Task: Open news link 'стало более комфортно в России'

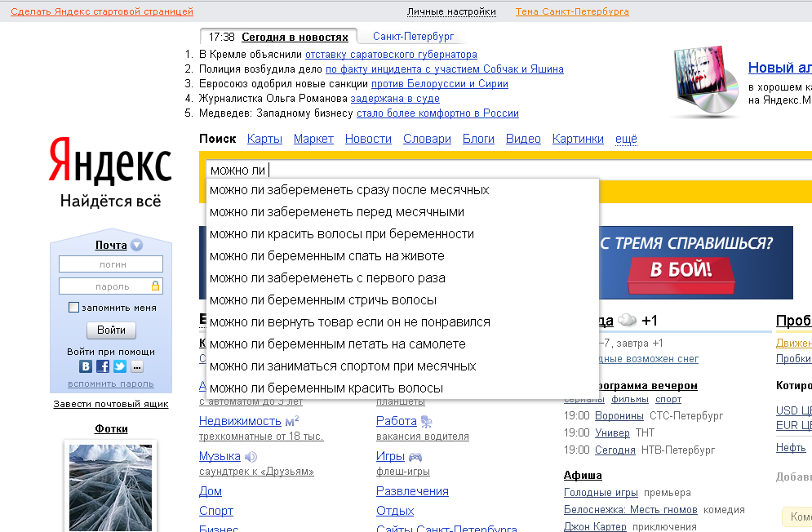Action: (437, 113)
